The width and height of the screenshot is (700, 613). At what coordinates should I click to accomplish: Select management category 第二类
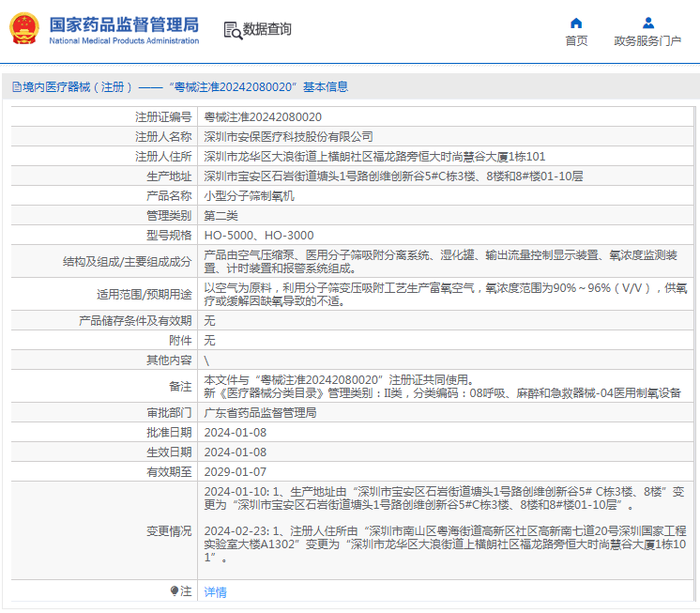221,215
